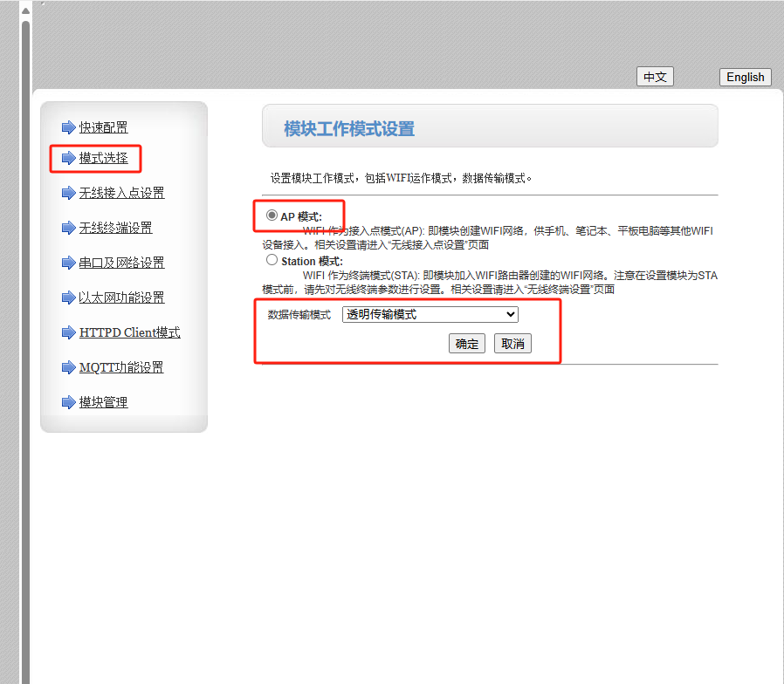Click the left vertical scrollbar
The width and height of the screenshot is (784, 684).
[25, 349]
